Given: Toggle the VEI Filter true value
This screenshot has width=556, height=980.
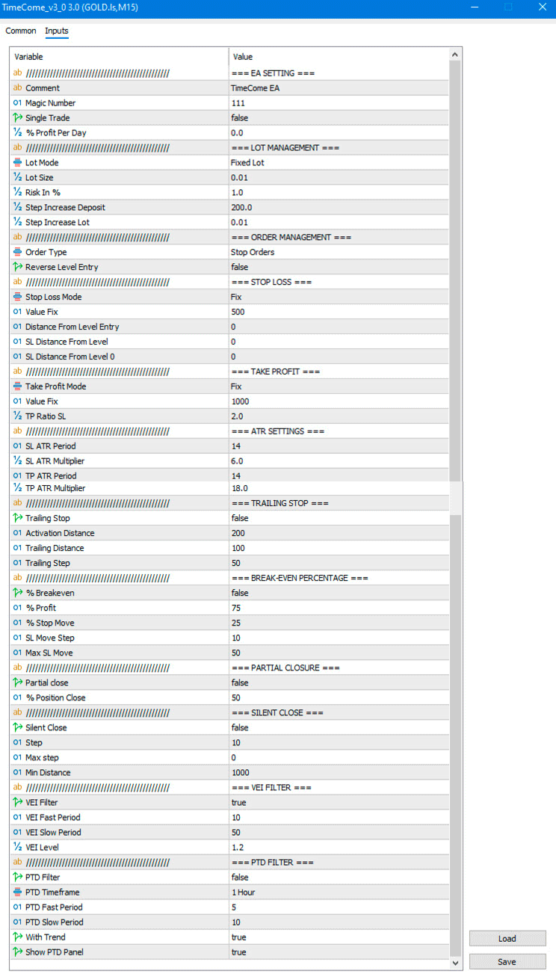Looking at the screenshot, I should click(239, 802).
